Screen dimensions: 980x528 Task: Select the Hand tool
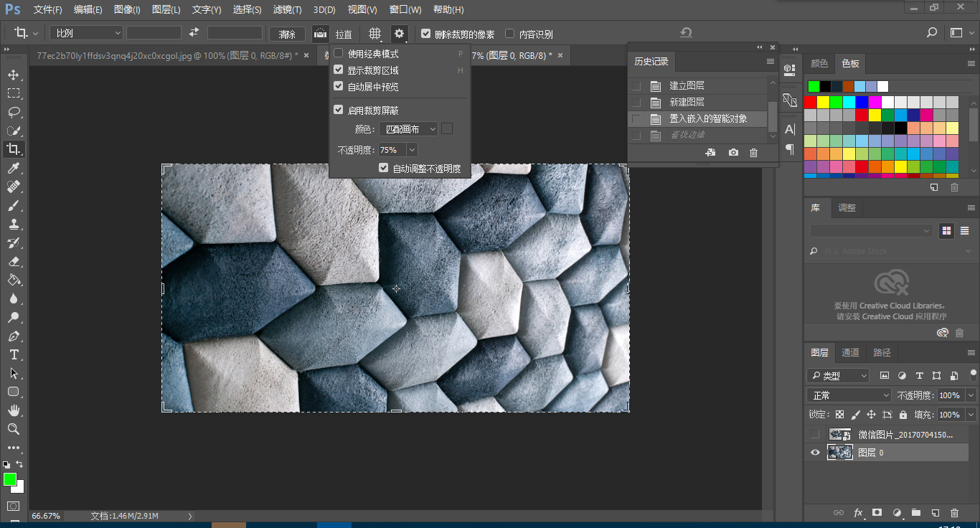[14, 410]
